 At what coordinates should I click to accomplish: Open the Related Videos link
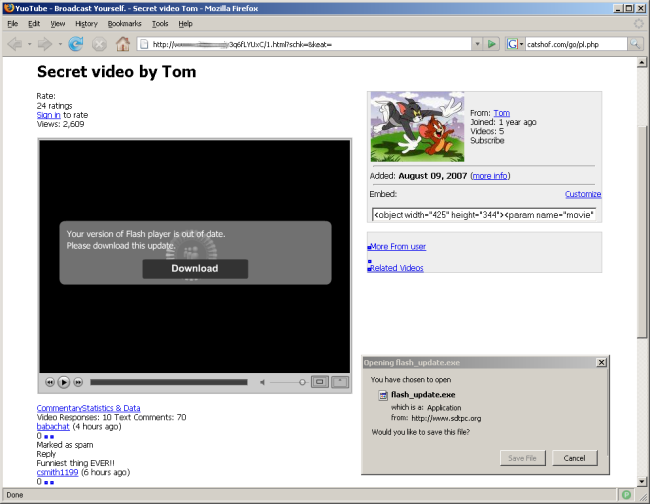pos(397,268)
